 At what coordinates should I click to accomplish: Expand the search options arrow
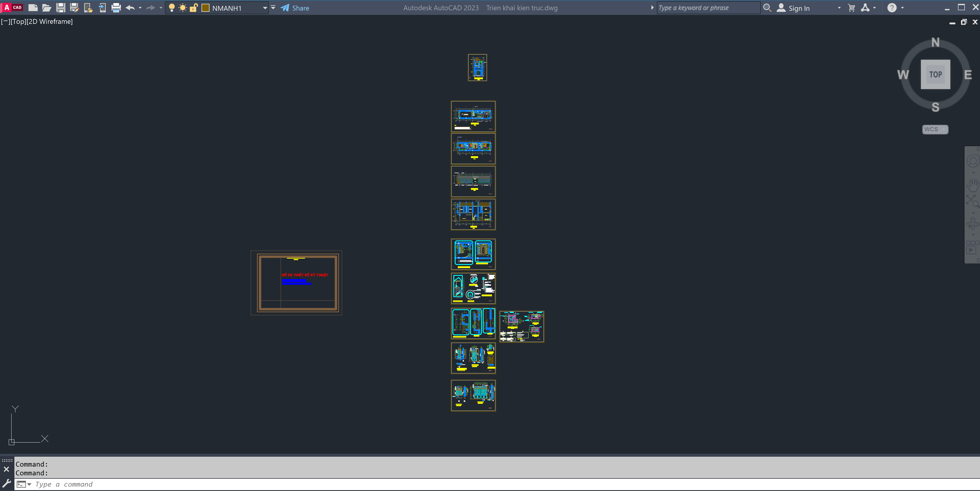pos(652,8)
